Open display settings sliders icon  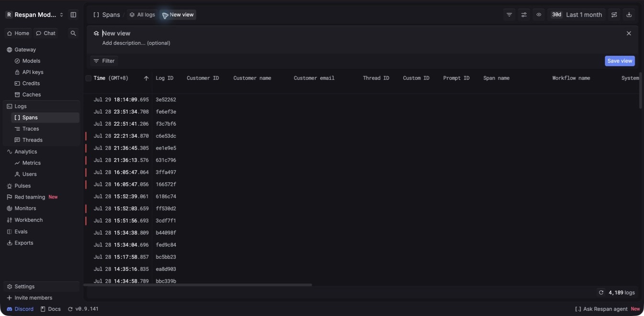click(524, 15)
